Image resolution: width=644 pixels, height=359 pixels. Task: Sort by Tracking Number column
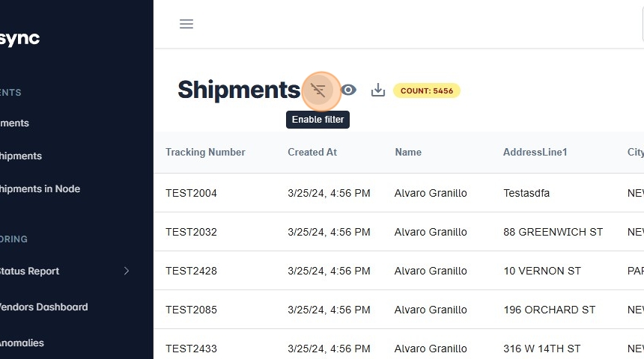(x=205, y=152)
